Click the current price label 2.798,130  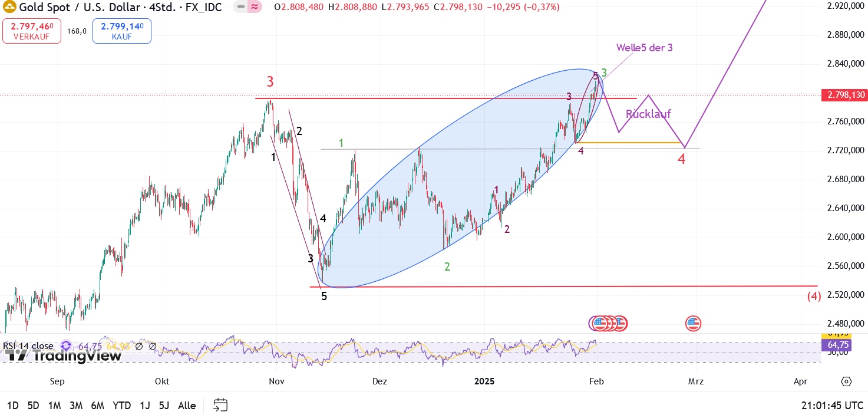pyautogui.click(x=845, y=95)
